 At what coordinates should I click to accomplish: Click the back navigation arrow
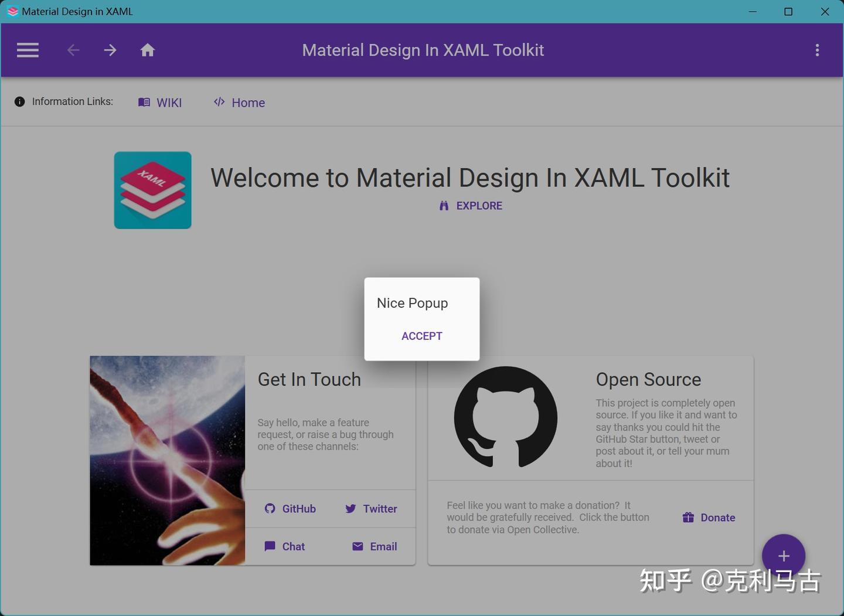pyautogui.click(x=73, y=50)
